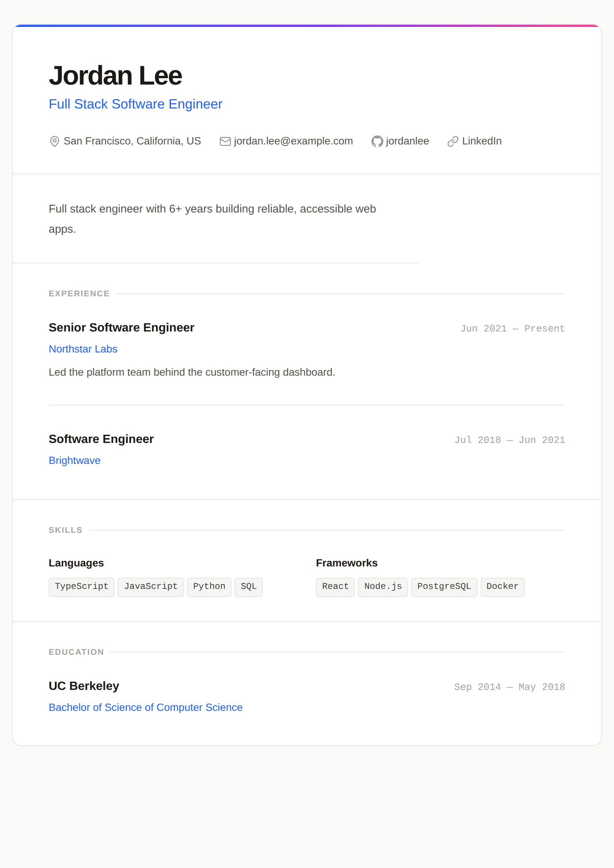Click the Senior Software Engineer job title
The image size is (614, 868).
pos(121,327)
